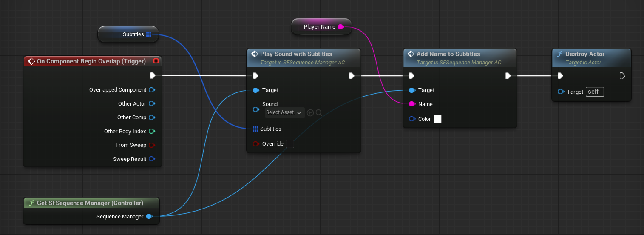Screen dimensions: 644x235
Task: Select the Destroy Actor node title
Action: (x=585, y=54)
